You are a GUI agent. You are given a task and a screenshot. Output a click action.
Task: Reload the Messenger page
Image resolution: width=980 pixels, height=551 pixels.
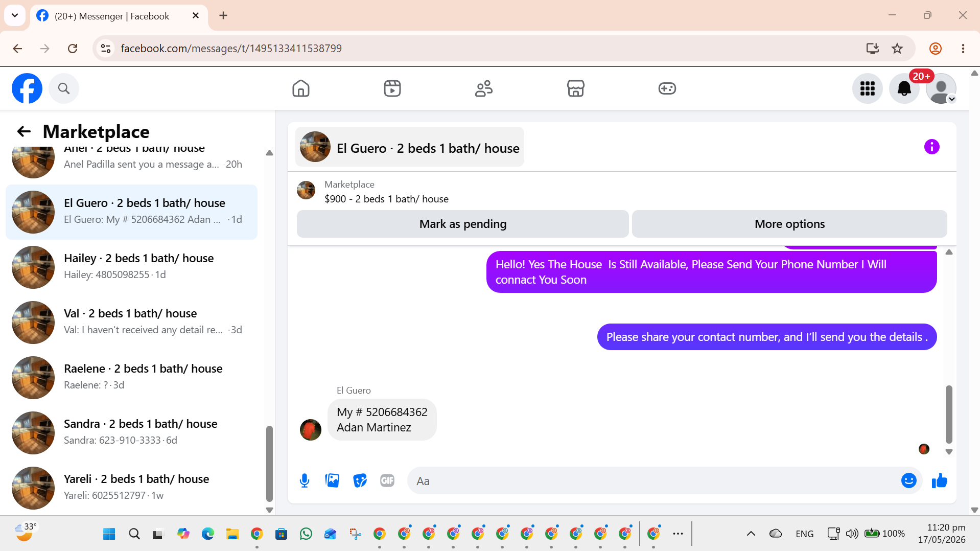(x=73, y=49)
